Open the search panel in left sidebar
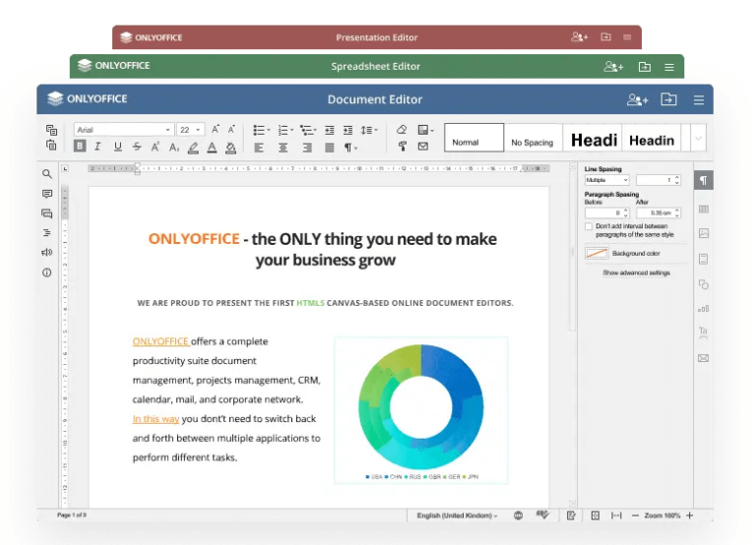The image size is (756, 545). click(46, 174)
